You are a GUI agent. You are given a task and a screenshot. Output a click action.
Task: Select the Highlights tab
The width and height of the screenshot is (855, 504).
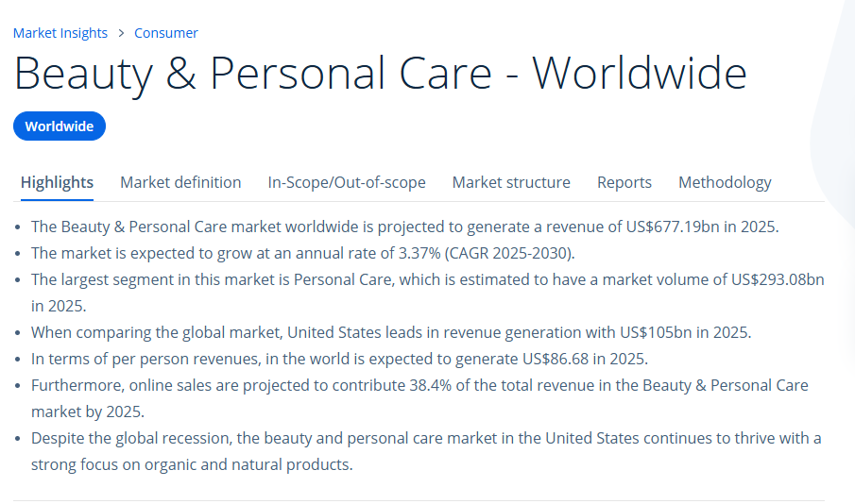pos(57,182)
